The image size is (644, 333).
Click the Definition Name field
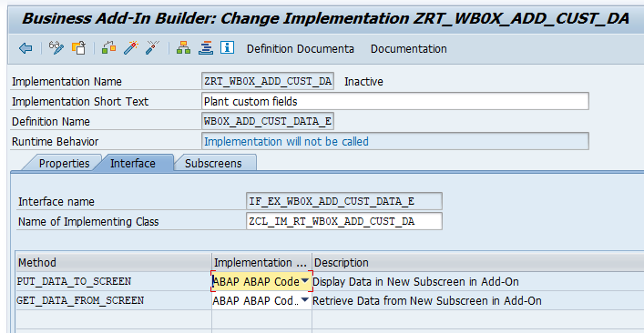(x=268, y=121)
